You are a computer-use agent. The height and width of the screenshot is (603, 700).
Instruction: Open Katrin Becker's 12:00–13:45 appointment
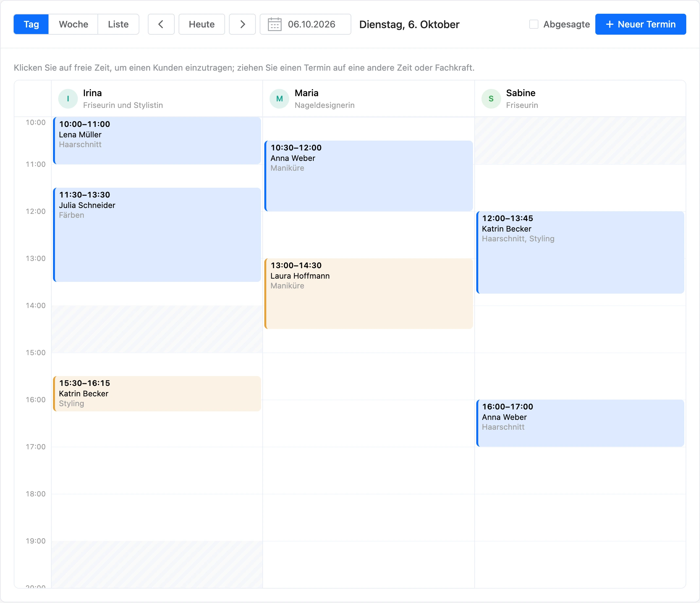pyautogui.click(x=580, y=252)
